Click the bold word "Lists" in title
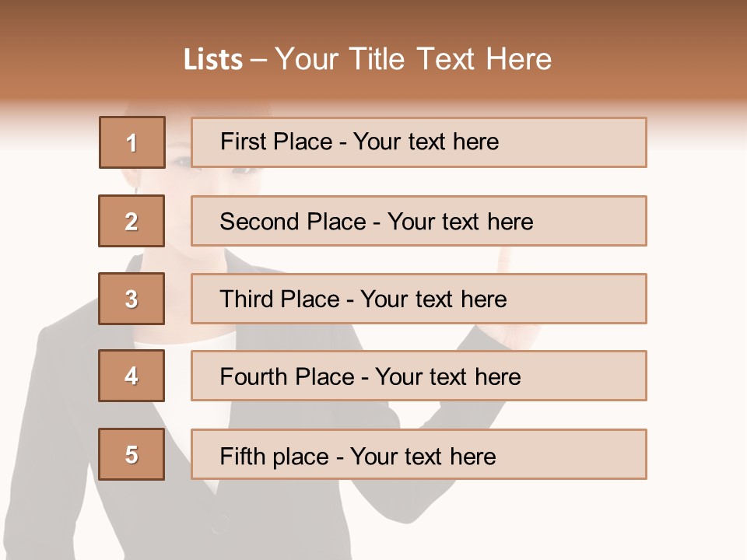Viewport: 747px width, 560px height. tap(213, 60)
